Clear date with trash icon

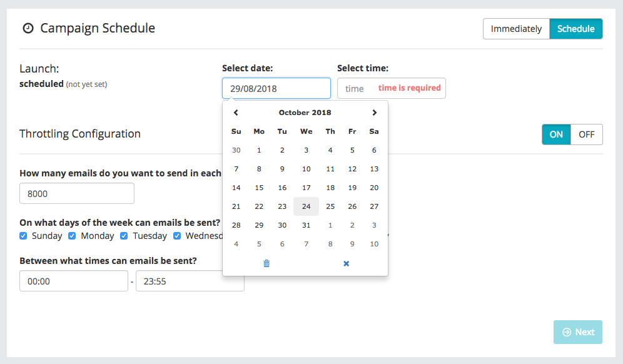click(x=266, y=263)
